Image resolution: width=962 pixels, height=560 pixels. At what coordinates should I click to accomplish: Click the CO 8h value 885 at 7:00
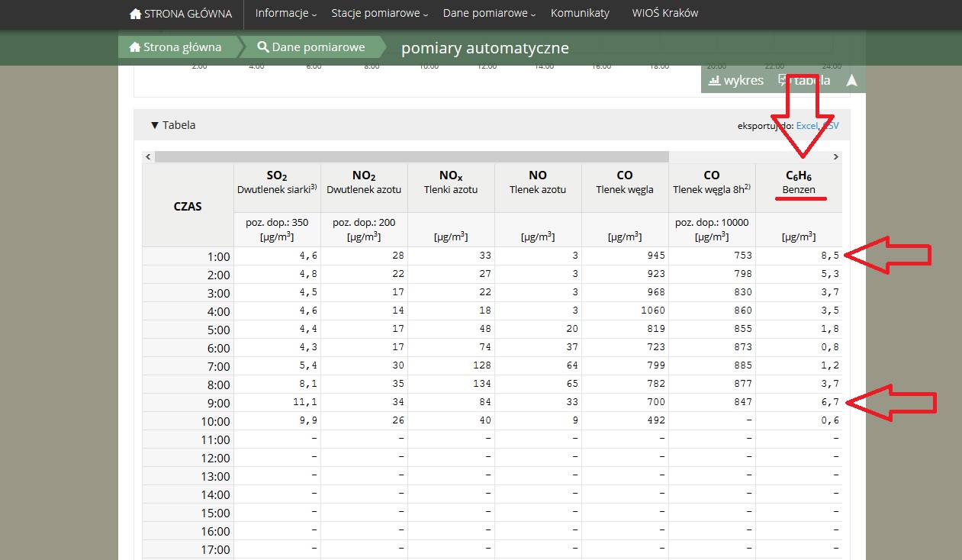742,365
